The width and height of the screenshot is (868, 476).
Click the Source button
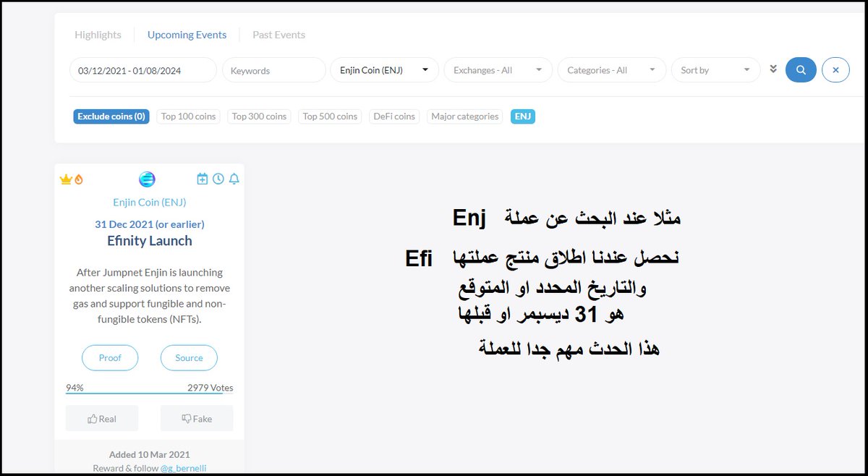click(189, 358)
